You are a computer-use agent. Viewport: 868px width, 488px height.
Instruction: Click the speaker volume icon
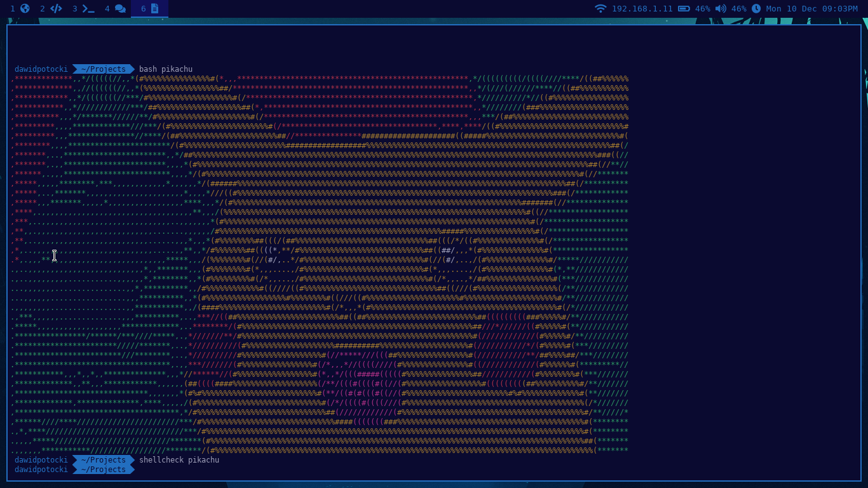click(721, 9)
